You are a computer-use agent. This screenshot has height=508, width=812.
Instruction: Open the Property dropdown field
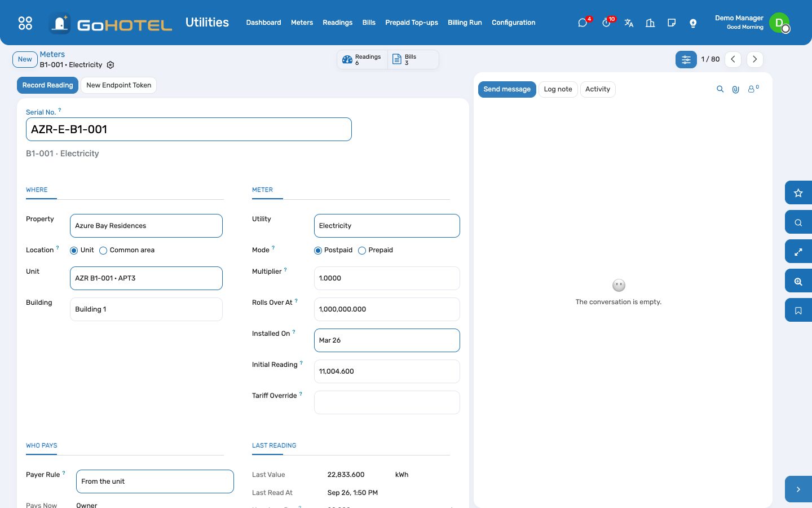click(x=146, y=226)
